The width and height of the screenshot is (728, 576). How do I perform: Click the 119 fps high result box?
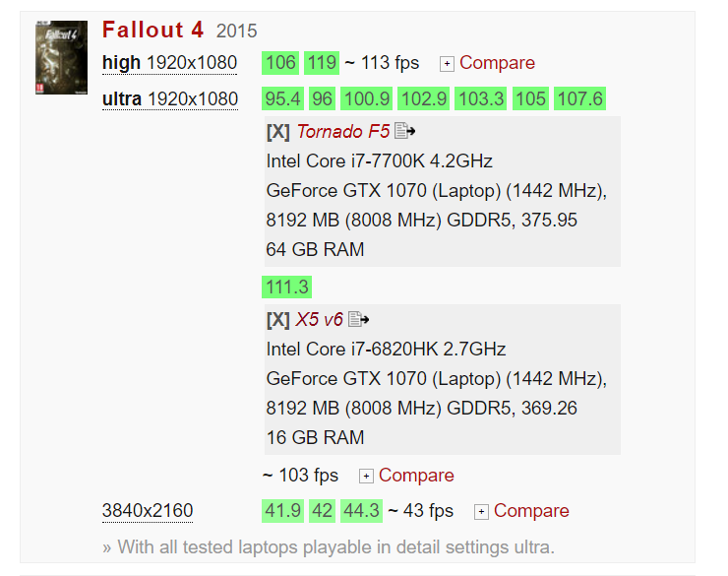tap(322, 63)
